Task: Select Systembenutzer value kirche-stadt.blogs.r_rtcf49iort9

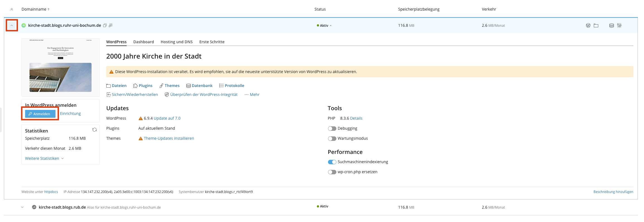Action: pyautogui.click(x=229, y=192)
